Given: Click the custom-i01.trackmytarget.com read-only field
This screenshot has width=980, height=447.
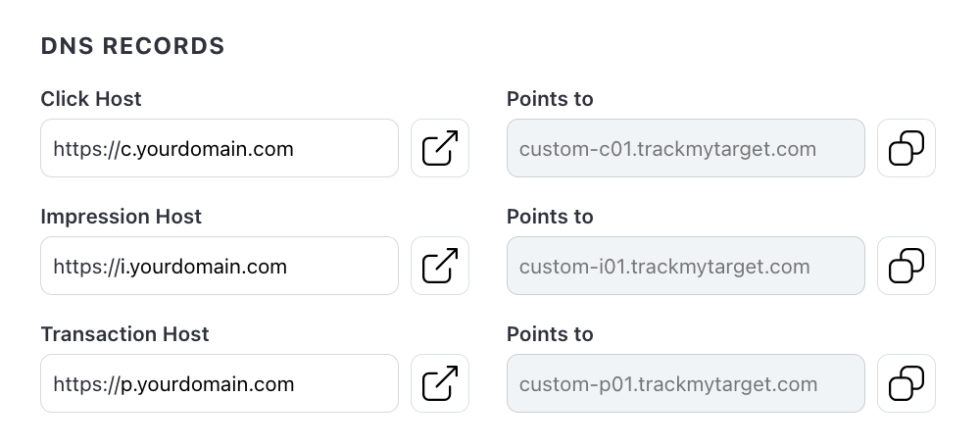Looking at the screenshot, I should coord(685,266).
